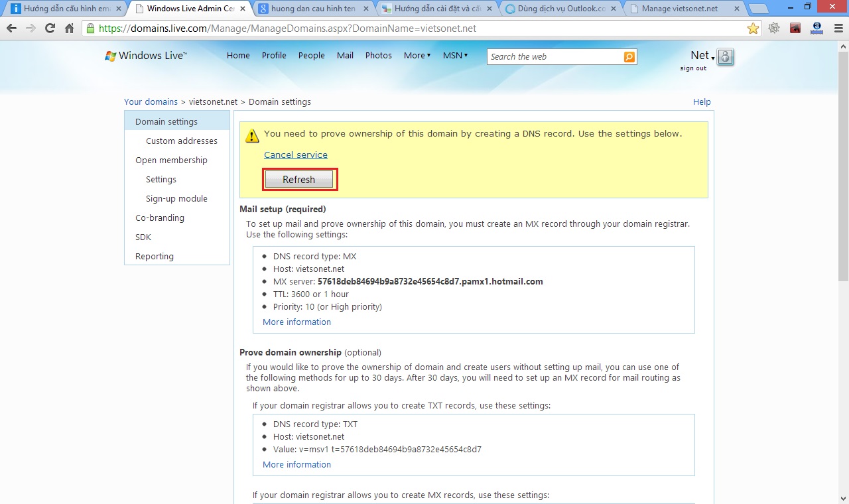
Task: Open People in Windows Live navigation
Action: tap(311, 56)
